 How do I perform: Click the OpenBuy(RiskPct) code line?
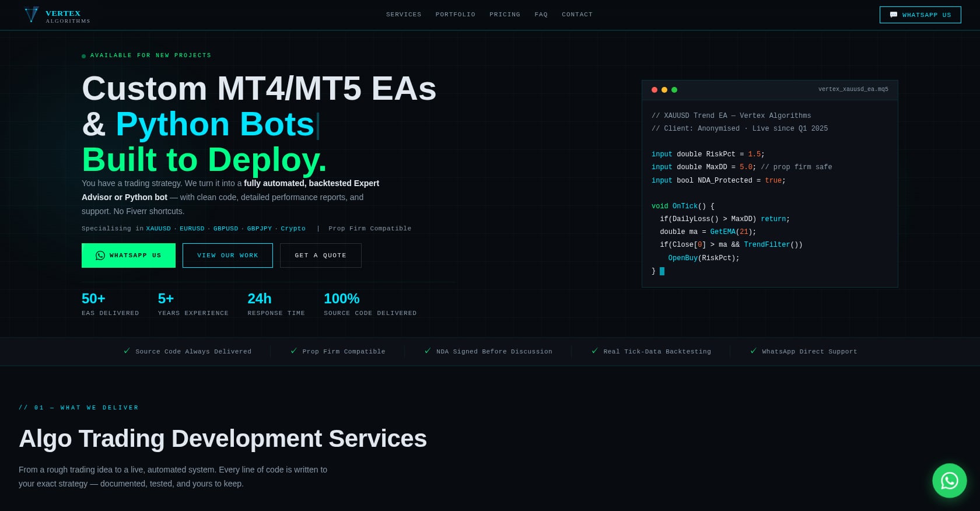(x=703, y=258)
